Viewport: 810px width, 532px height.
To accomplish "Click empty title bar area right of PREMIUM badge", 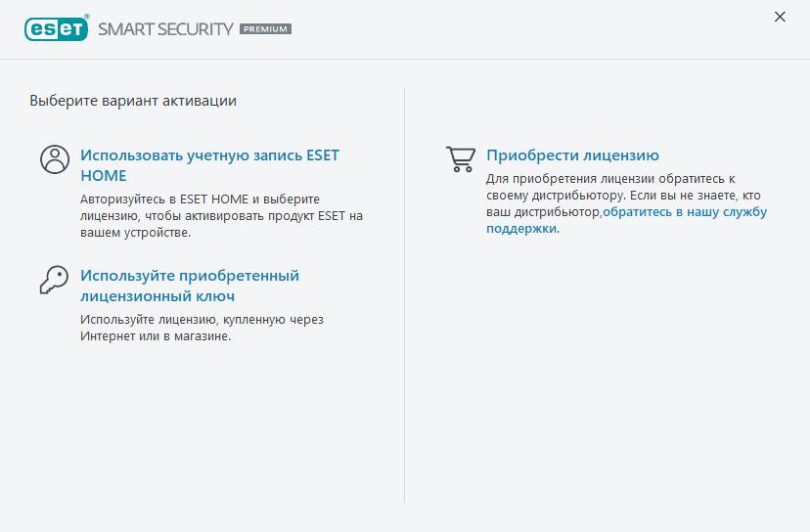I will (x=528, y=29).
